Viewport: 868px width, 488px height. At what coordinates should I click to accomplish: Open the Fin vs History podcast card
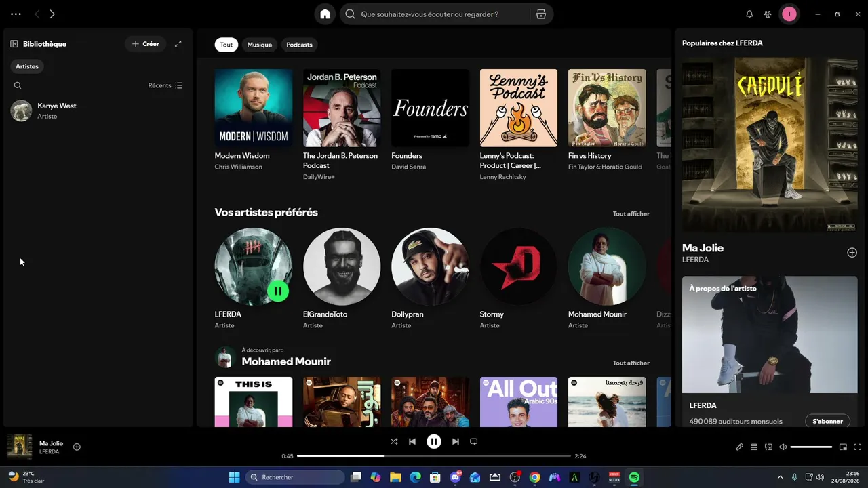[607, 120]
